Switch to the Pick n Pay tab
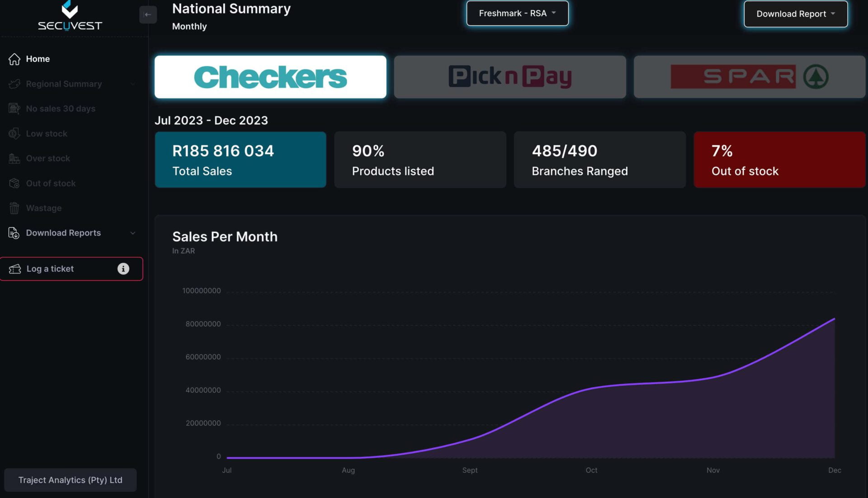868x498 pixels. (x=509, y=77)
